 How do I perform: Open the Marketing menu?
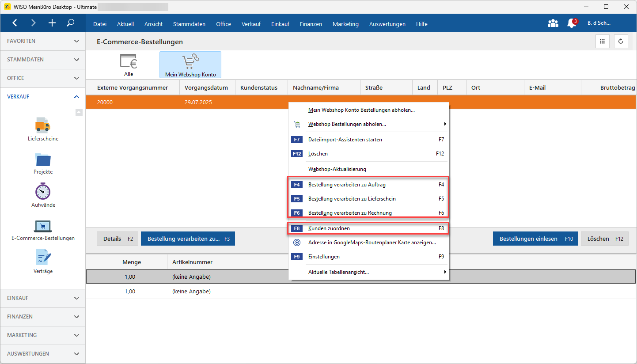(x=345, y=24)
